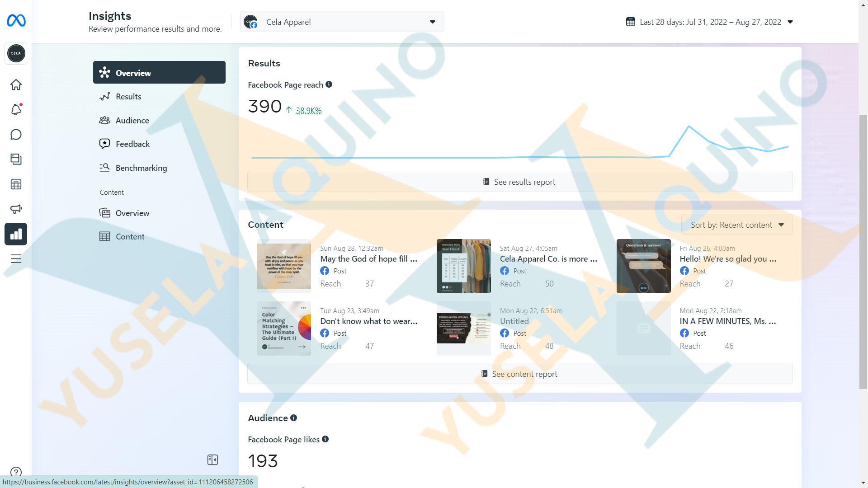Open the Last 28 days date picker
The height and width of the screenshot is (488, 868).
pyautogui.click(x=709, y=22)
